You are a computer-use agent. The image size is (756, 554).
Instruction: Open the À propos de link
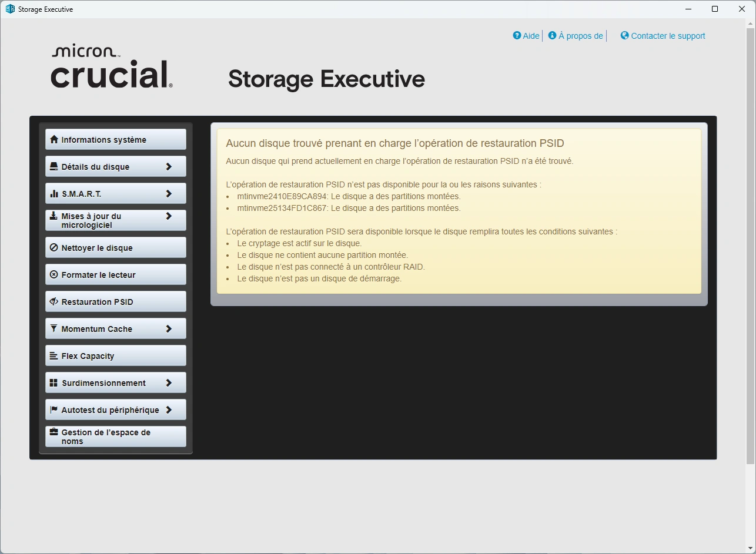point(580,36)
